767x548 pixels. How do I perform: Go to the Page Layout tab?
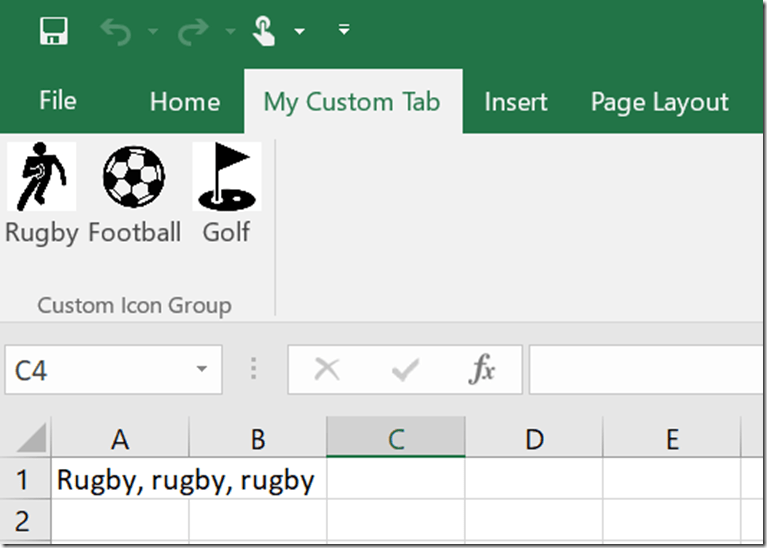[x=659, y=102]
